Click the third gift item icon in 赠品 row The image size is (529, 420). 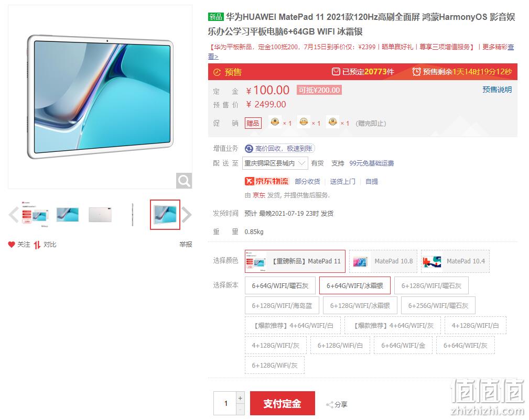coord(332,121)
